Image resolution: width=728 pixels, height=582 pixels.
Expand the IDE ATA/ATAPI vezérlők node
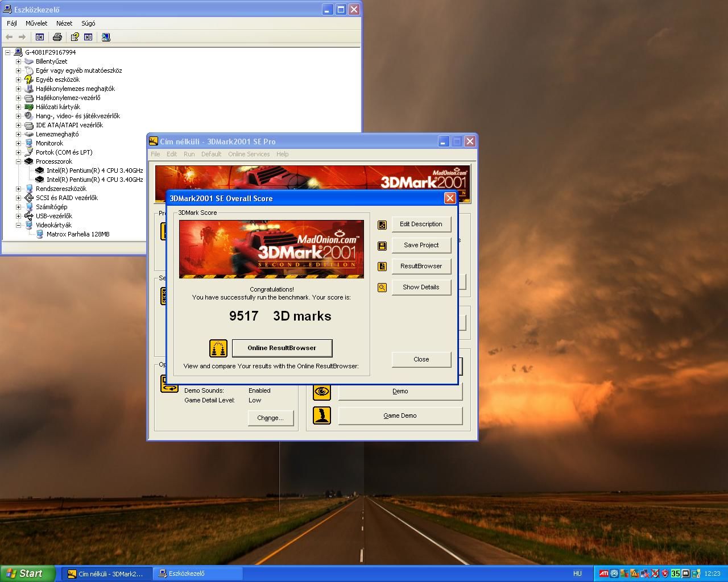click(18, 125)
